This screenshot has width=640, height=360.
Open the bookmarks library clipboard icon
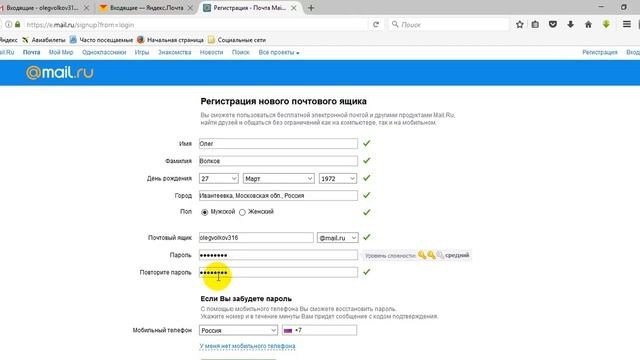tap(535, 24)
